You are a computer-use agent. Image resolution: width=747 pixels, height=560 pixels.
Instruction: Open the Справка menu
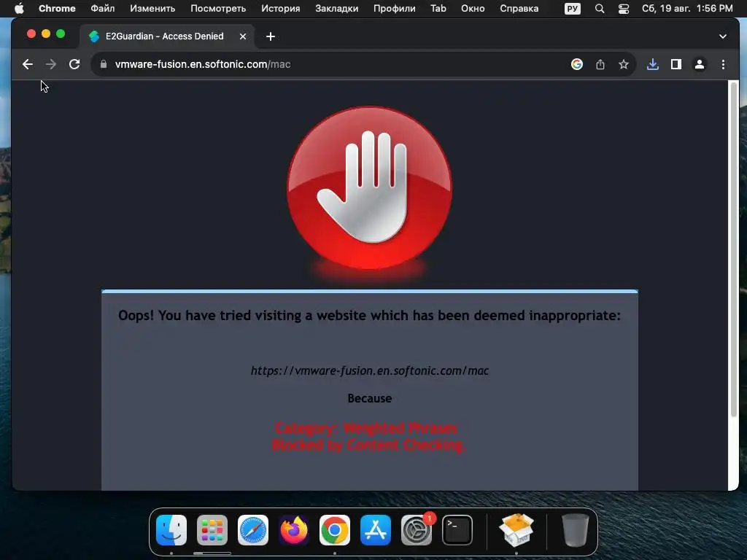tap(519, 8)
